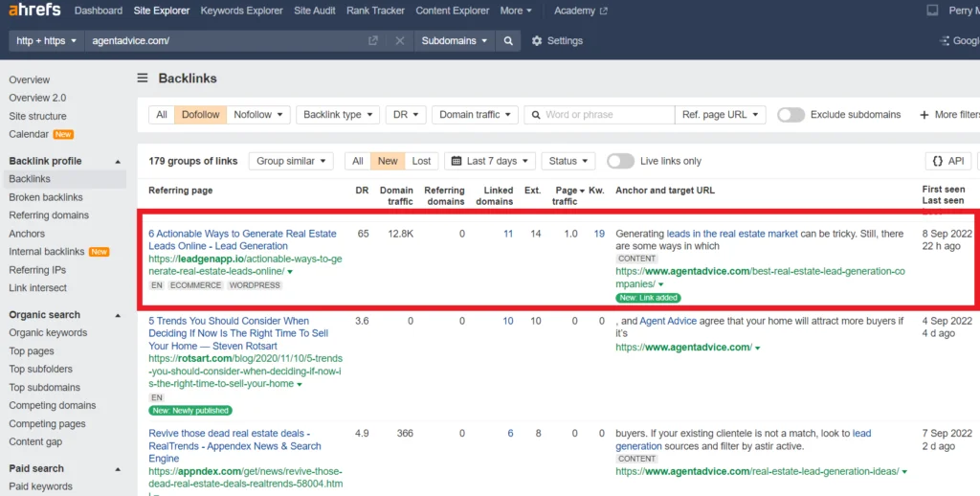Select the All link type filter

[161, 115]
